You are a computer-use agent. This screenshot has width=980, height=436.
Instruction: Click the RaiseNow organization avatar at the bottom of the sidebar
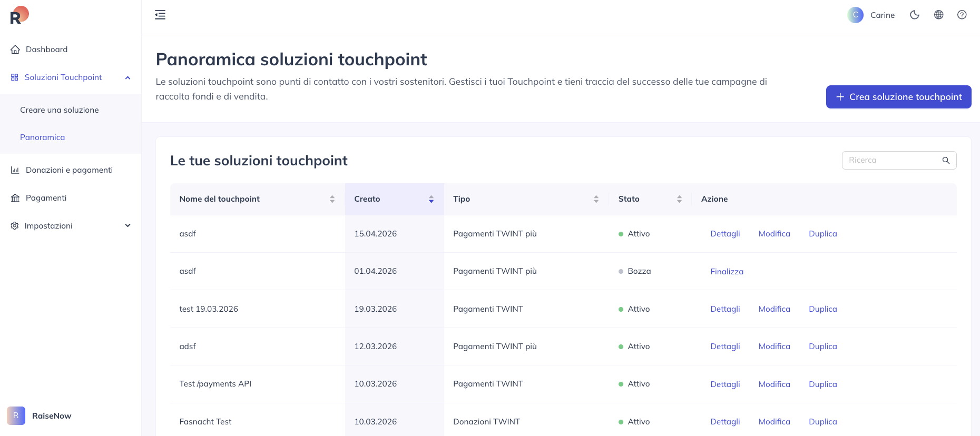[16, 416]
